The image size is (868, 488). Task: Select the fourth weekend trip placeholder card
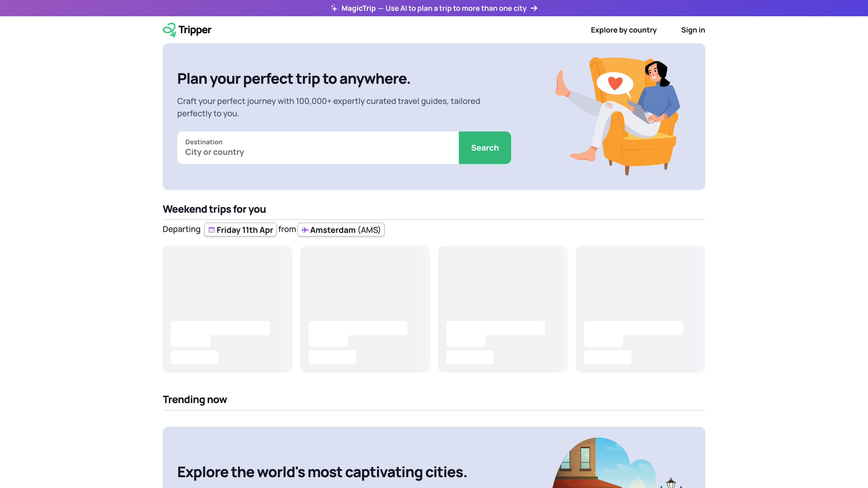(640, 309)
